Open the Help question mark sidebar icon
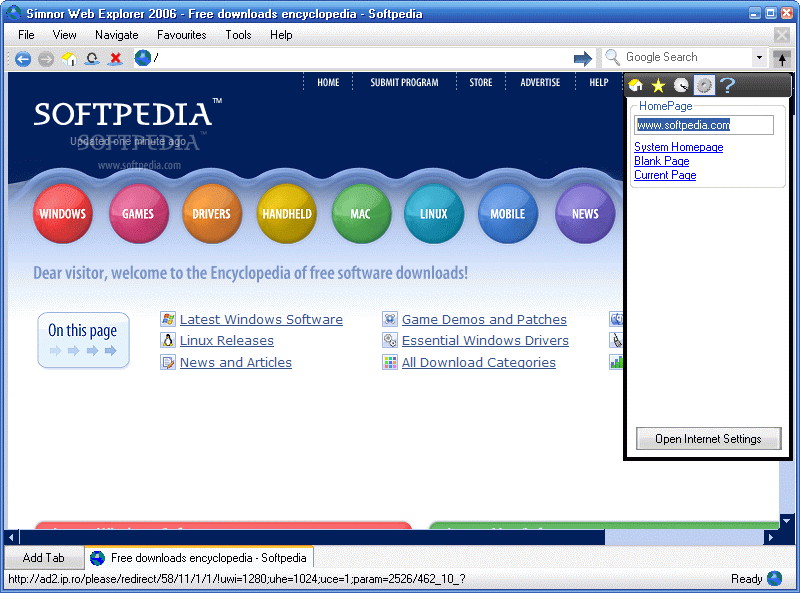Screen dimensions: 800x593 [727, 85]
